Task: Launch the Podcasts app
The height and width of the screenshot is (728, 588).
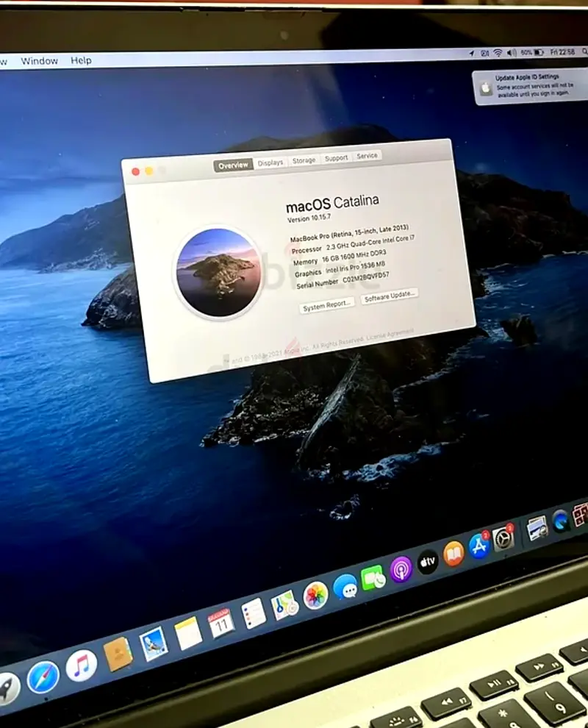Action: [x=401, y=569]
